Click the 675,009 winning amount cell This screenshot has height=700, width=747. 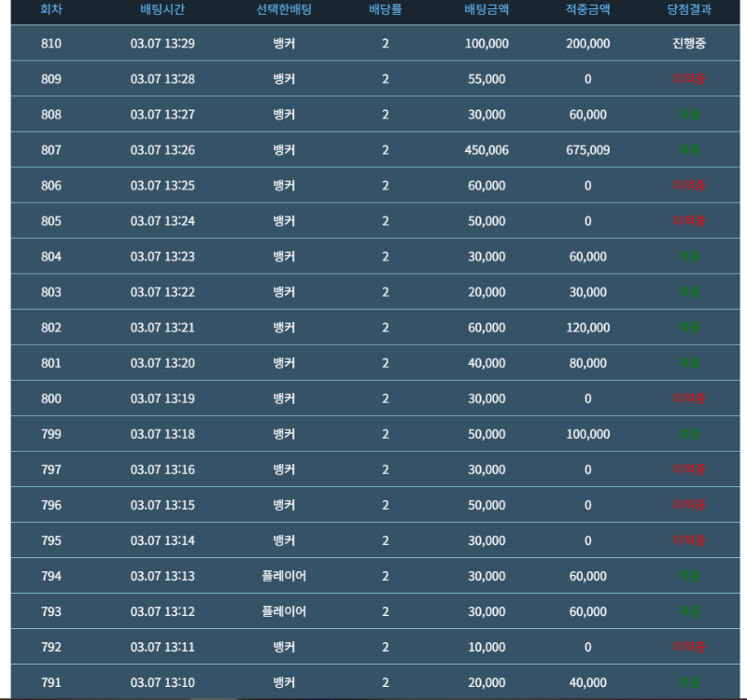coord(587,150)
